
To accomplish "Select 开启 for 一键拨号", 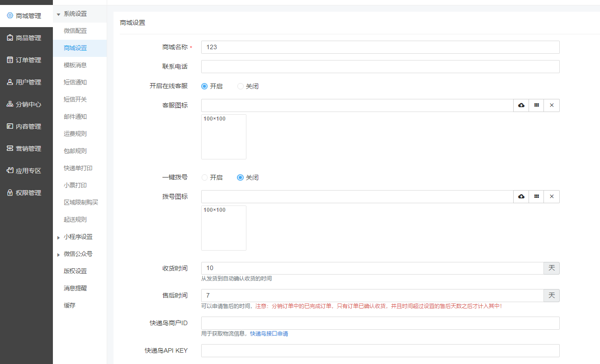I will (204, 177).
